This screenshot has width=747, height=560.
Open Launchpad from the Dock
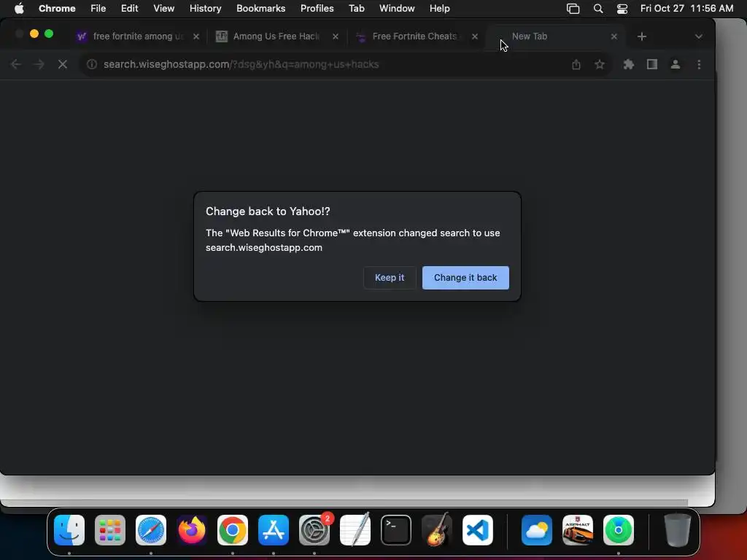[110, 530]
